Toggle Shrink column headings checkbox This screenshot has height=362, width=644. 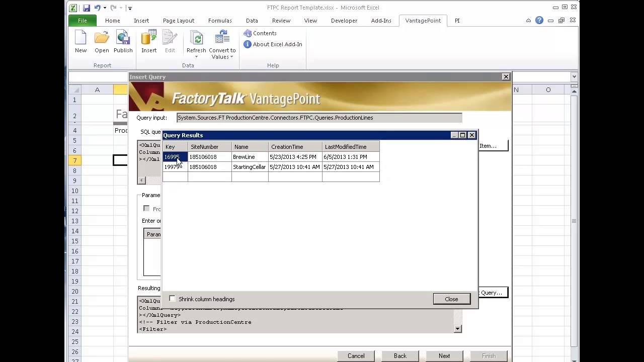pyautogui.click(x=173, y=299)
